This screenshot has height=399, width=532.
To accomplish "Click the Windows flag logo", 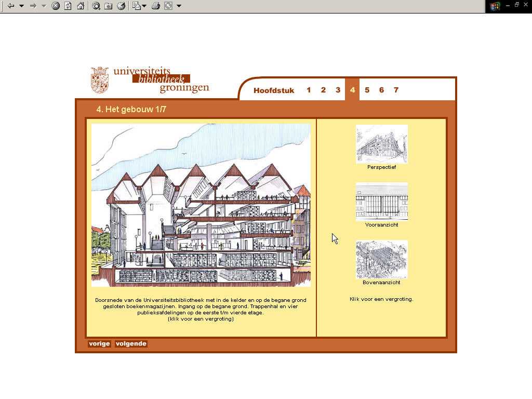I will 495,6.
